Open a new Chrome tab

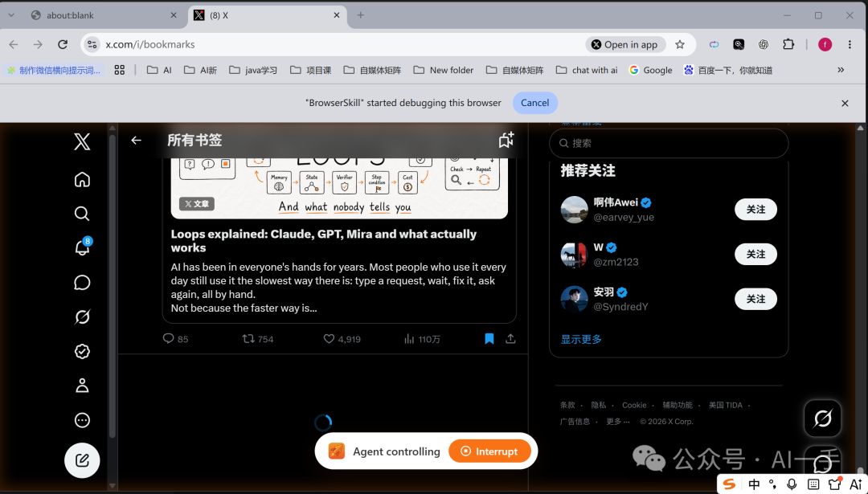pos(360,15)
